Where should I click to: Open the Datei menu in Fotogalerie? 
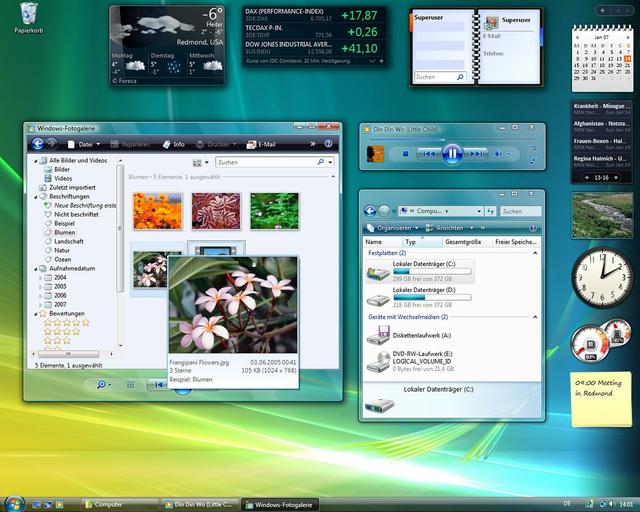pos(84,144)
